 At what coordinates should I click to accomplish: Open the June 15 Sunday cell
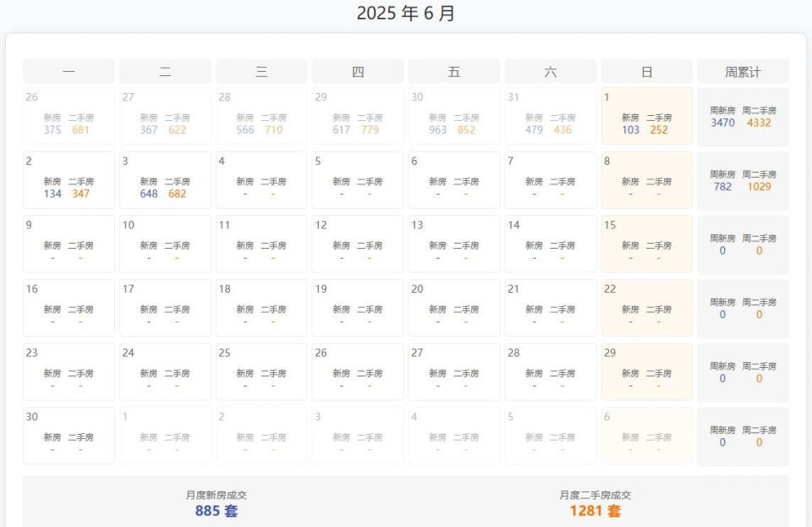click(647, 244)
